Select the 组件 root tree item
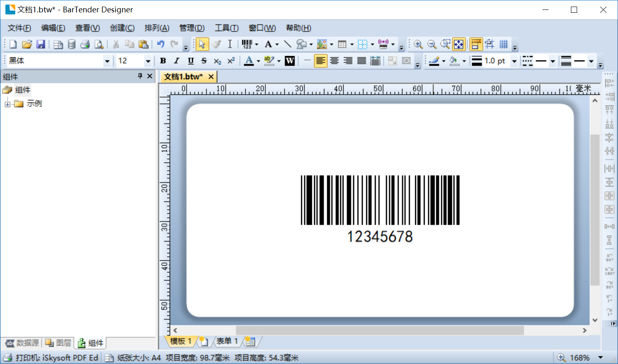Image resolution: width=618 pixels, height=364 pixels. (x=23, y=90)
